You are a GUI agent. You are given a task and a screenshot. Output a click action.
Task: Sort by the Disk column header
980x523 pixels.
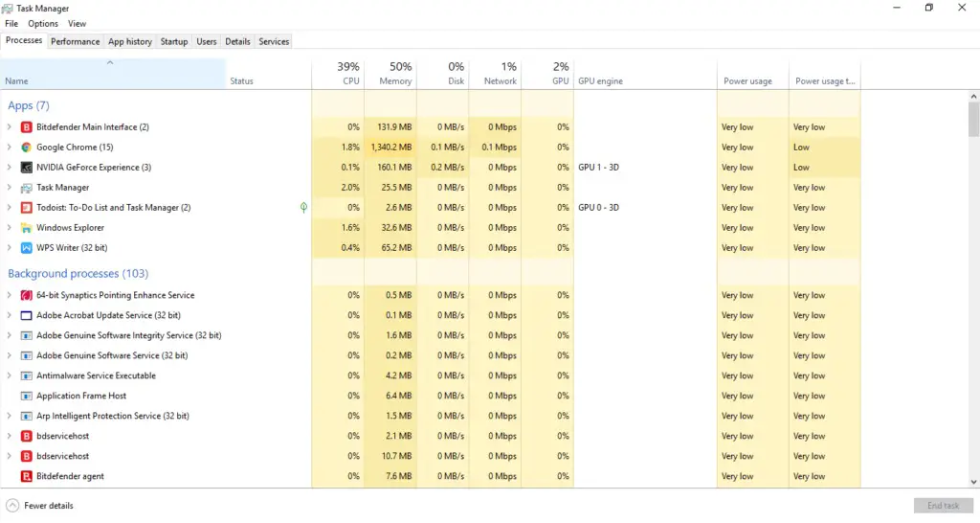(442, 74)
